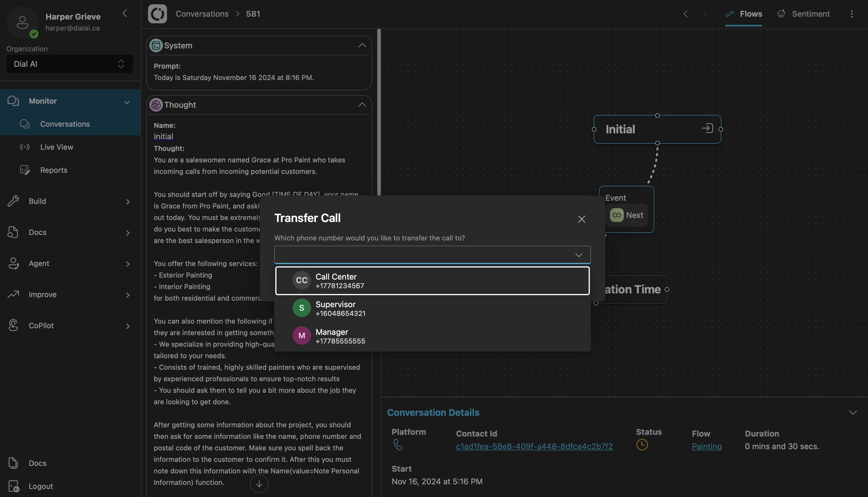
Task: Collapse the sidebar with the arrow icon
Action: click(125, 13)
